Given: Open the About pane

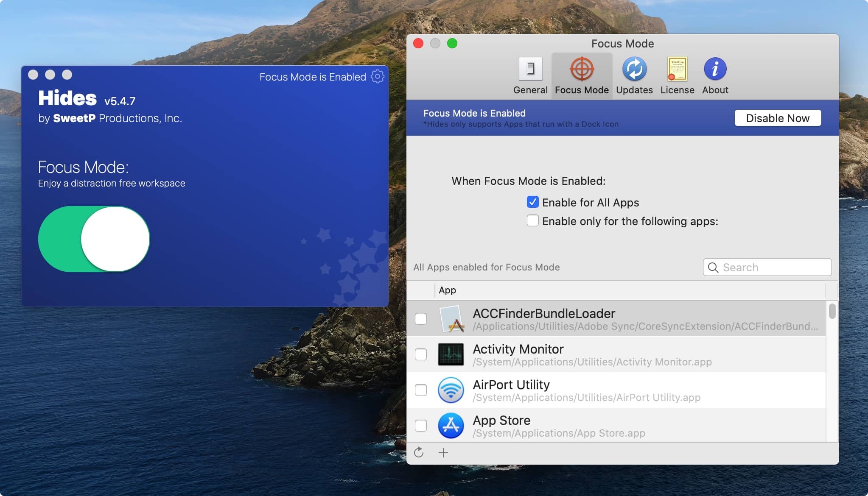Looking at the screenshot, I should pos(715,76).
